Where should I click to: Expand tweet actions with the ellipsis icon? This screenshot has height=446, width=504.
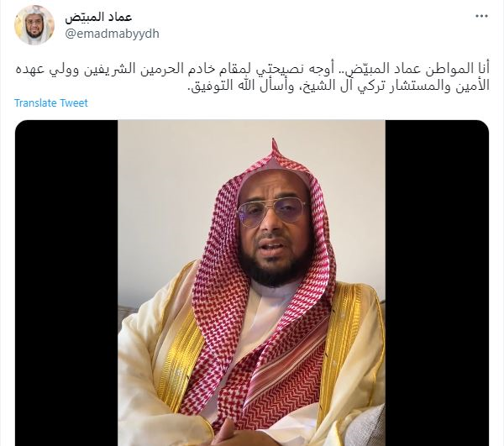pyautogui.click(x=482, y=16)
